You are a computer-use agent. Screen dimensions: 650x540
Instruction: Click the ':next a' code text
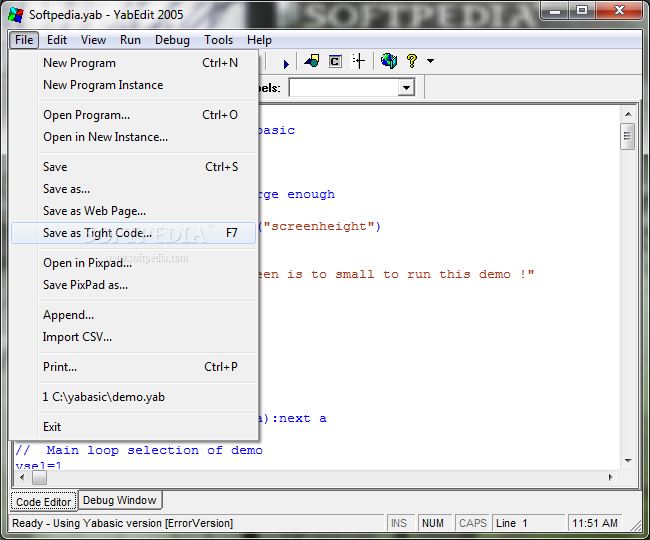pos(299,419)
